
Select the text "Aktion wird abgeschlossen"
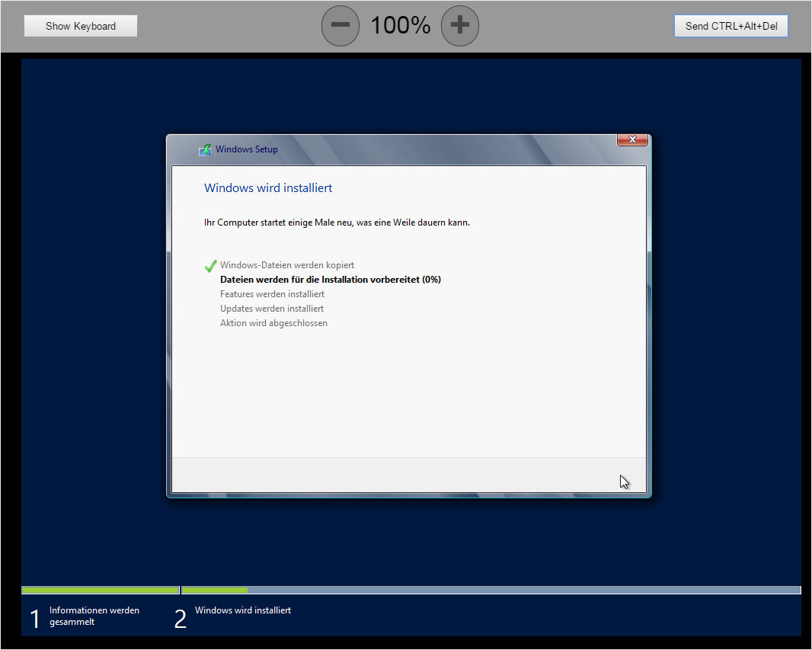[273, 323]
